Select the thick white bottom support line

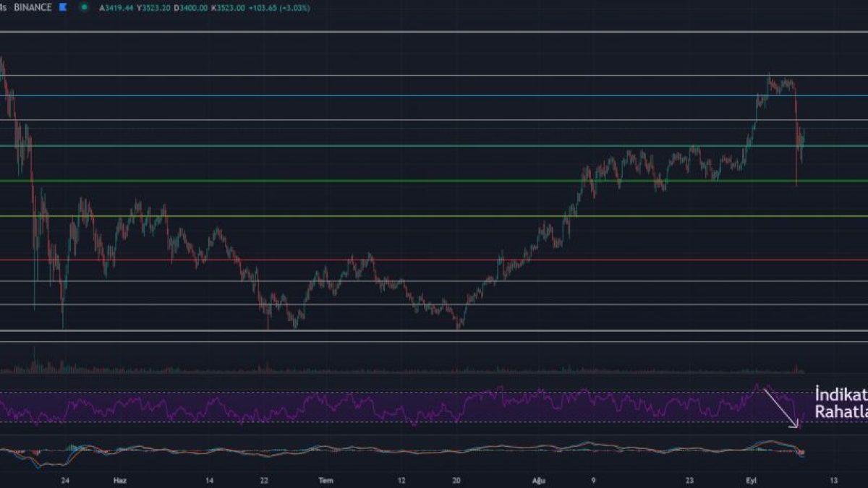434,330
